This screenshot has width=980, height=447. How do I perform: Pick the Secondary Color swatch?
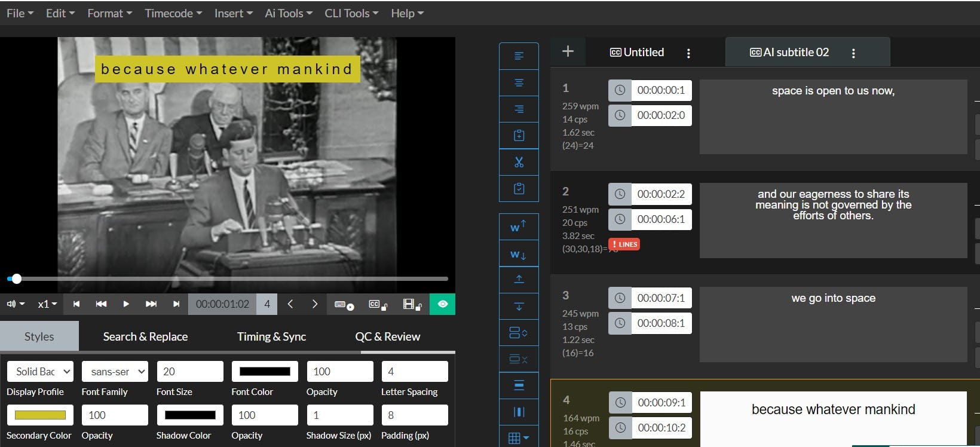click(x=40, y=415)
